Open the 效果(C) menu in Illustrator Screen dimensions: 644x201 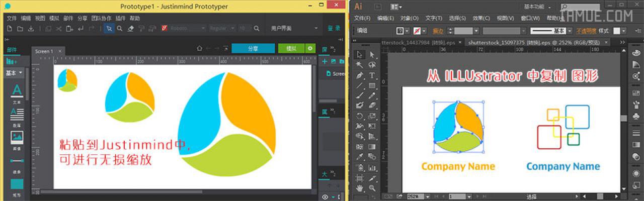[x=481, y=18]
